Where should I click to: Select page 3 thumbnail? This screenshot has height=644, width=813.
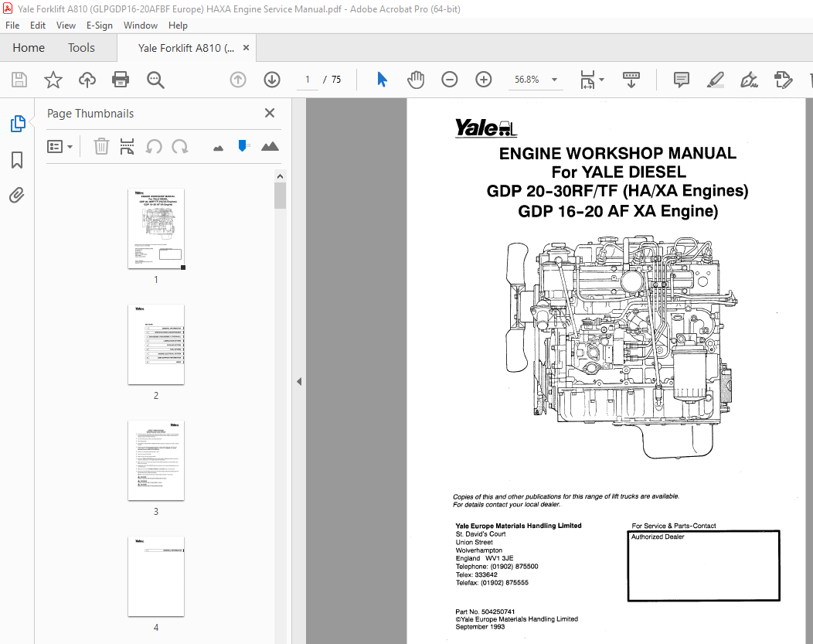[x=156, y=461]
